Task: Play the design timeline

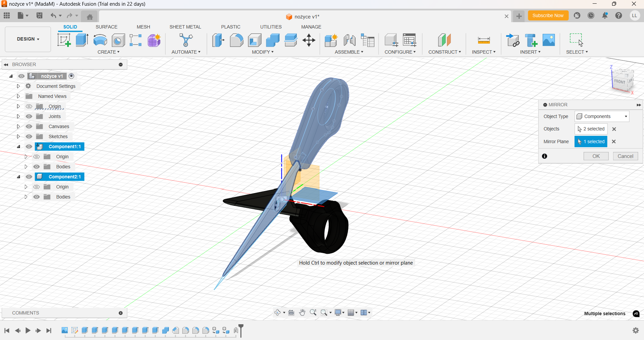Action: 28,331
